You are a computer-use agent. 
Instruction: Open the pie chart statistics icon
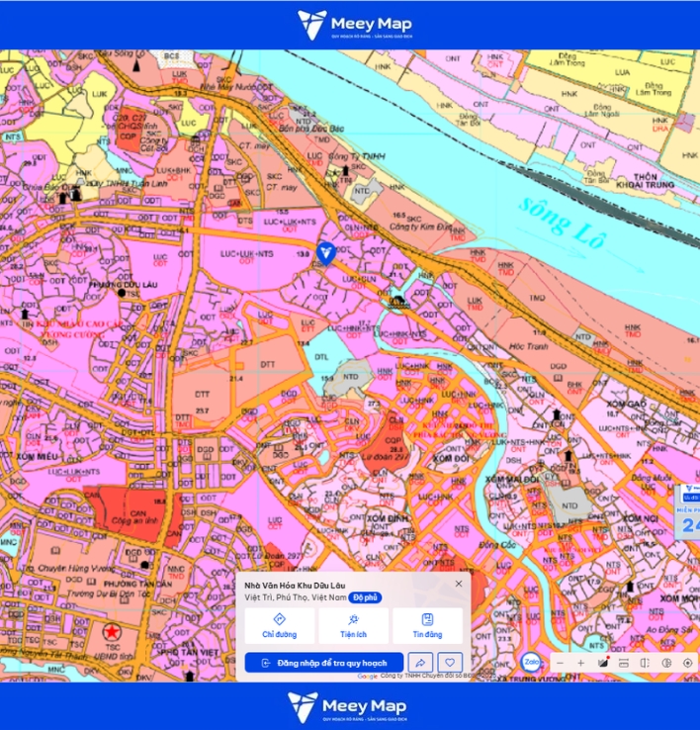click(x=666, y=663)
